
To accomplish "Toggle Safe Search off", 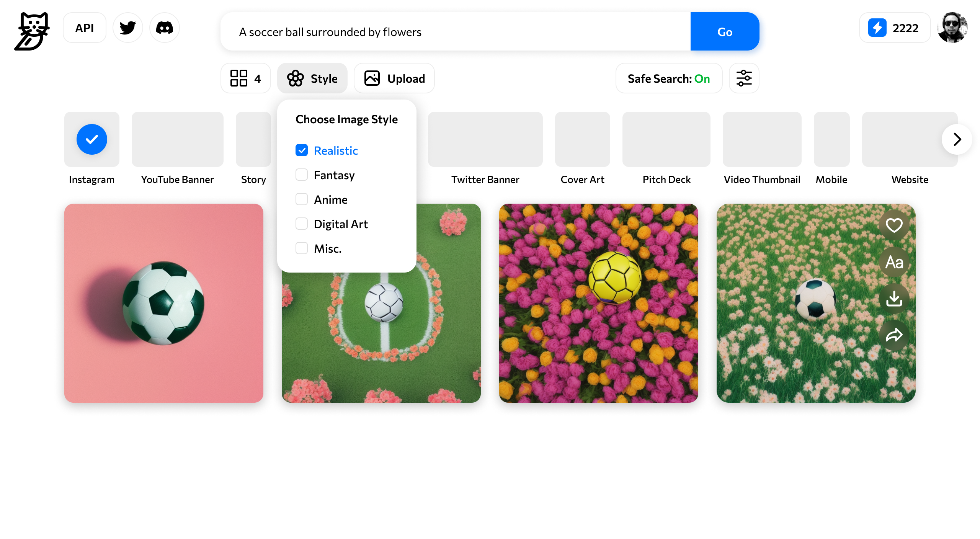I will 668,78.
